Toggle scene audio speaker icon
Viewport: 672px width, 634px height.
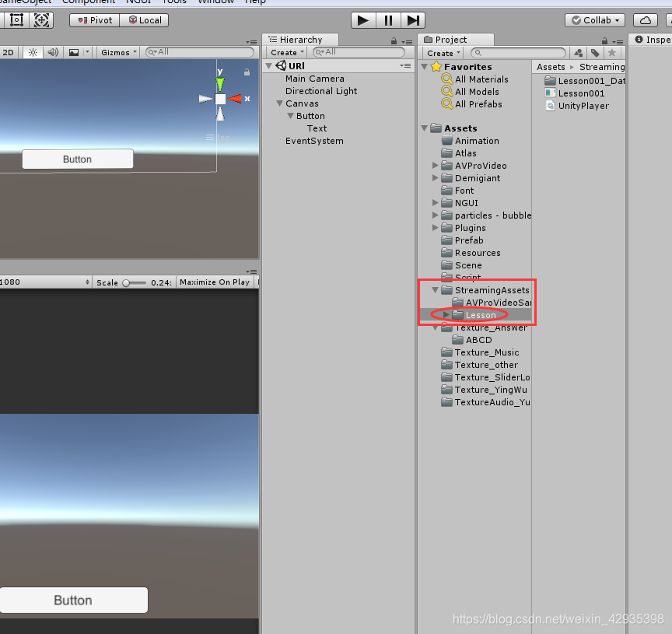pos(53,52)
